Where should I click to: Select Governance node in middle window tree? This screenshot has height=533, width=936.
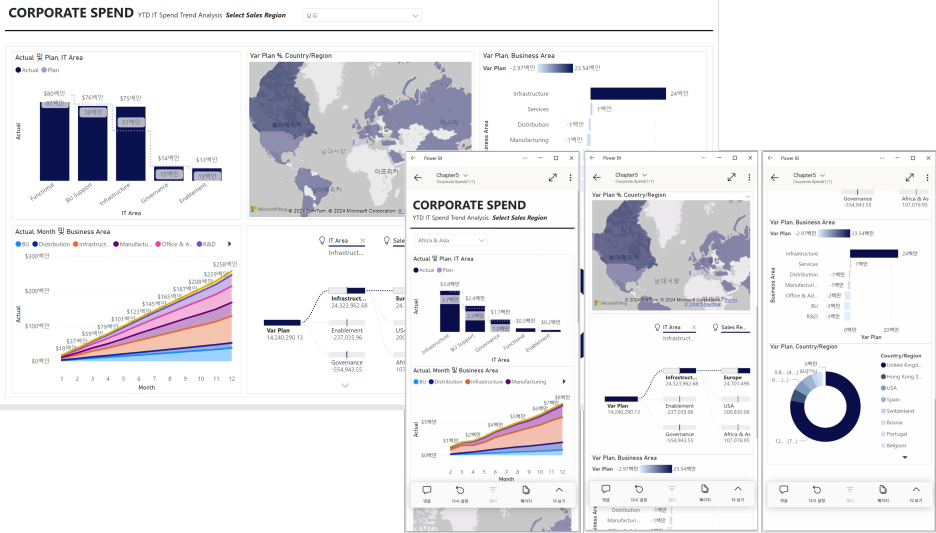click(x=679, y=434)
